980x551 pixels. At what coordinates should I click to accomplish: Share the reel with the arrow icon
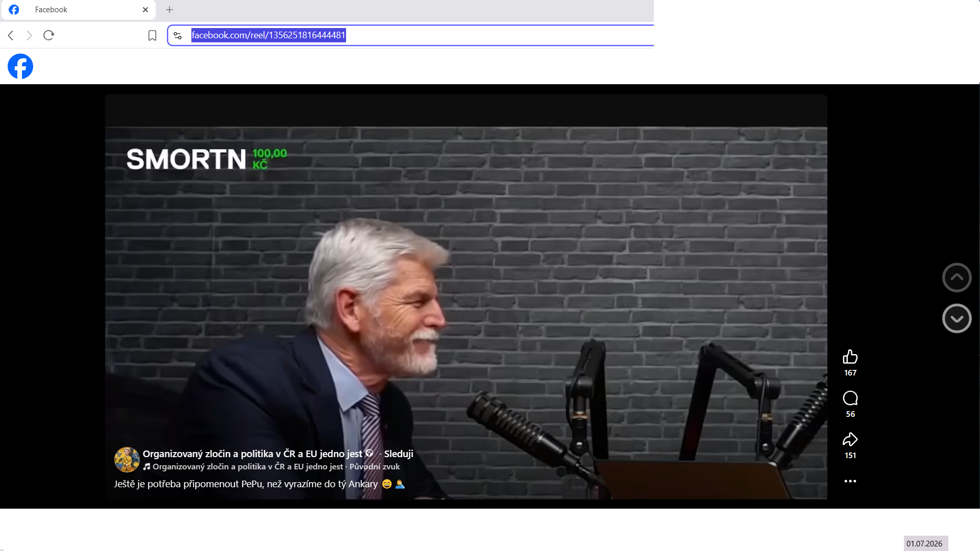850,439
